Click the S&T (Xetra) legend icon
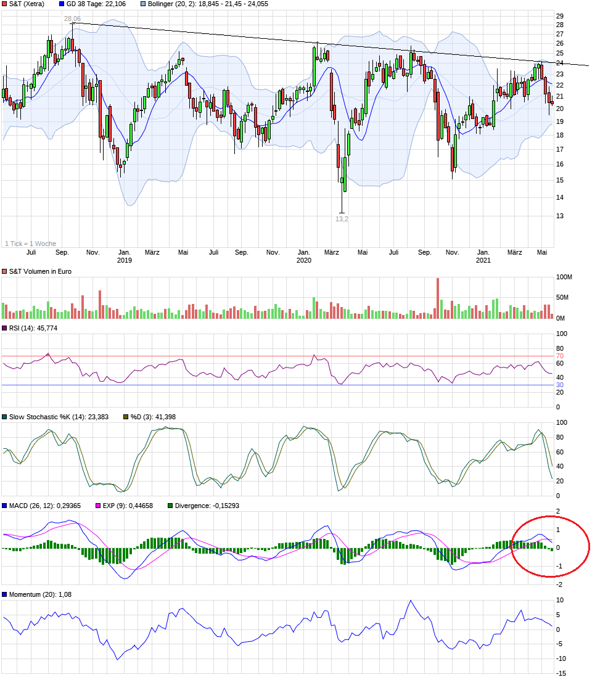This screenshot has height=685, width=616. 5,5
